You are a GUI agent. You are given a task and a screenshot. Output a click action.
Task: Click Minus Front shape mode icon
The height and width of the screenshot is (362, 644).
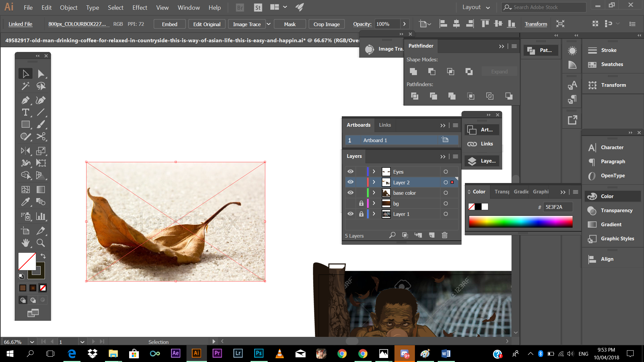click(432, 71)
